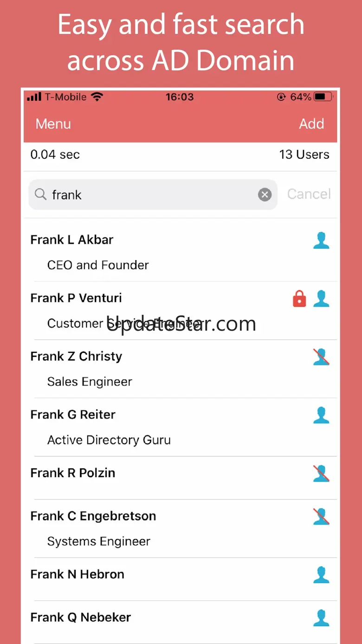
Task: Focus the search field containing frank
Action: point(153,195)
